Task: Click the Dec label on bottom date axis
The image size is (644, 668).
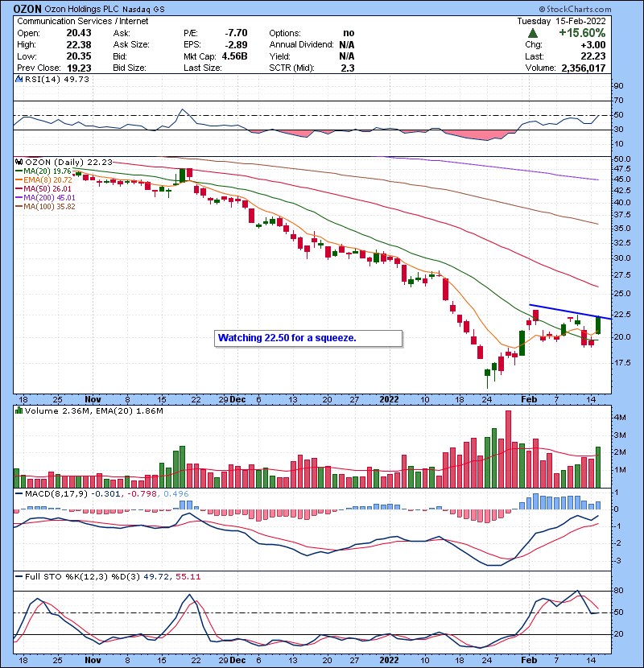Action: [237, 660]
